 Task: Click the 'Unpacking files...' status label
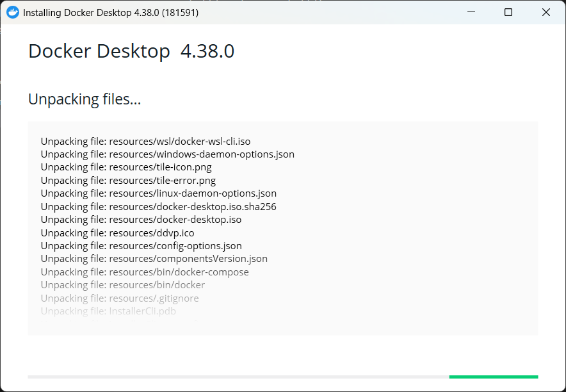click(x=85, y=99)
